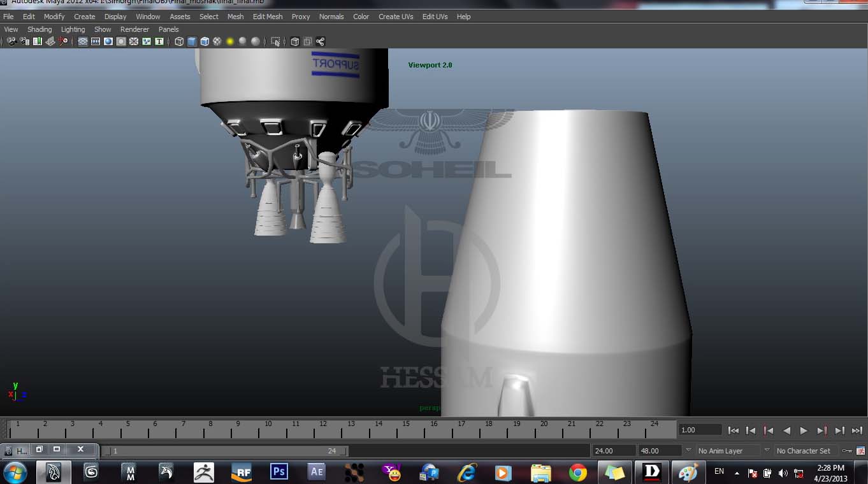Toggle textured checker sphere icon
Viewport: 868px width, 484px height.
click(217, 41)
